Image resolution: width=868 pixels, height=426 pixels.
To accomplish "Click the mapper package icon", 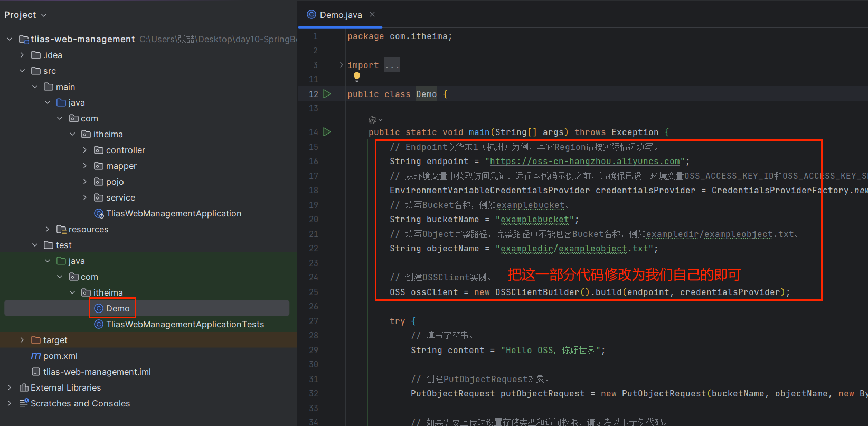I will tap(99, 166).
